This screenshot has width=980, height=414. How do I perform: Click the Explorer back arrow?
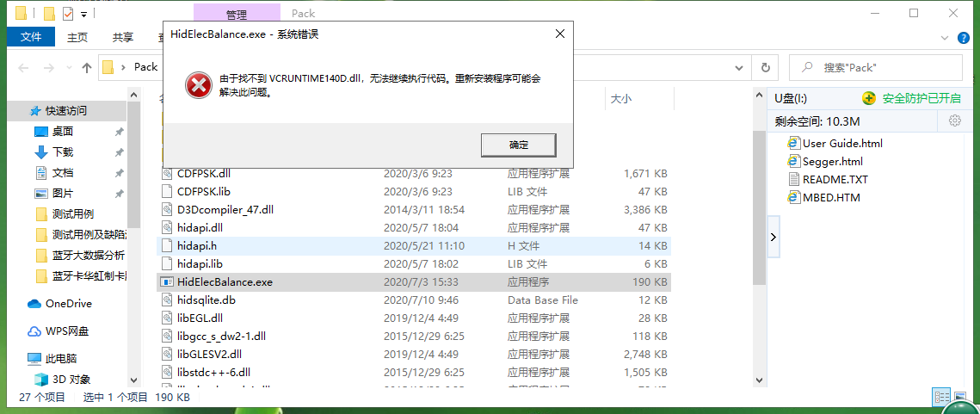click(24, 67)
